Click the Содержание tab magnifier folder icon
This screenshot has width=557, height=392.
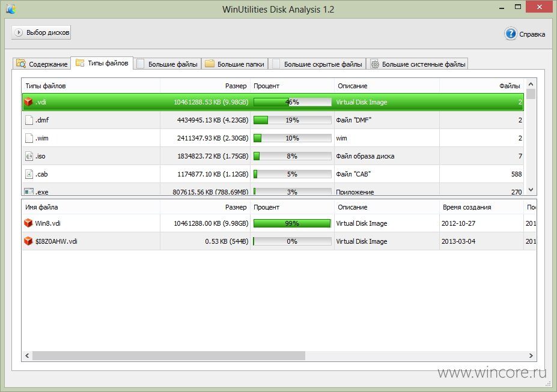(x=21, y=64)
